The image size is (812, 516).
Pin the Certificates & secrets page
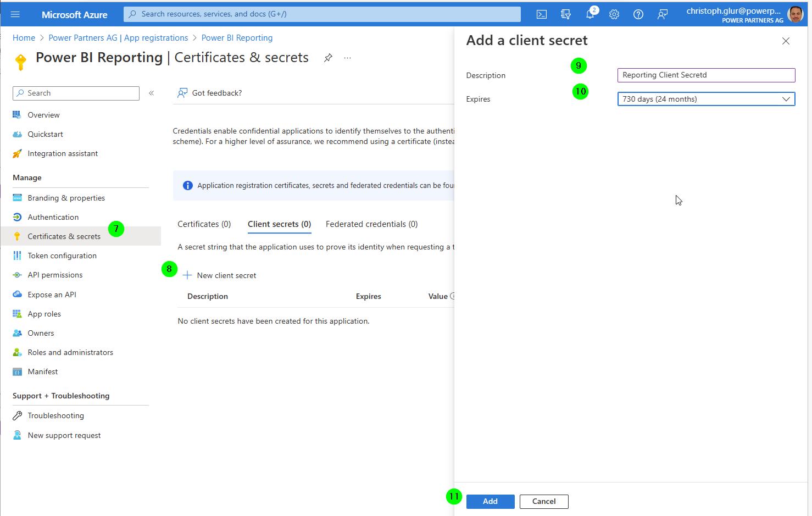328,58
